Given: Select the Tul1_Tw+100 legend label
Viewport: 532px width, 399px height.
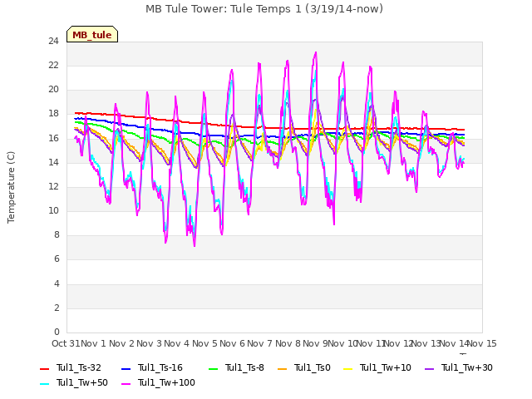Looking at the screenshot, I should [166, 382].
